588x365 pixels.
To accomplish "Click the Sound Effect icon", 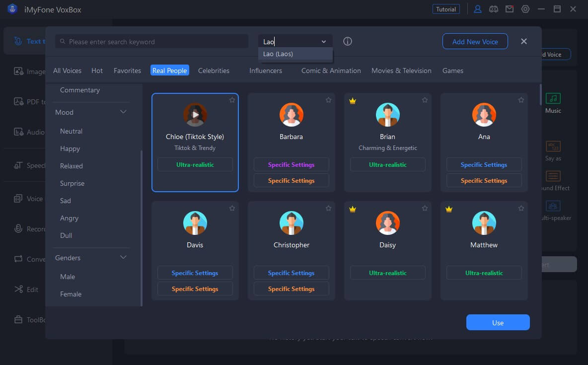I will pyautogui.click(x=553, y=176).
